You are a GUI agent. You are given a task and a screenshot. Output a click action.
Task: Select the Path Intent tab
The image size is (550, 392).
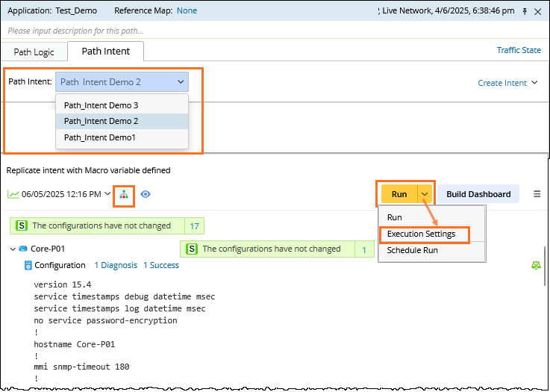105,52
